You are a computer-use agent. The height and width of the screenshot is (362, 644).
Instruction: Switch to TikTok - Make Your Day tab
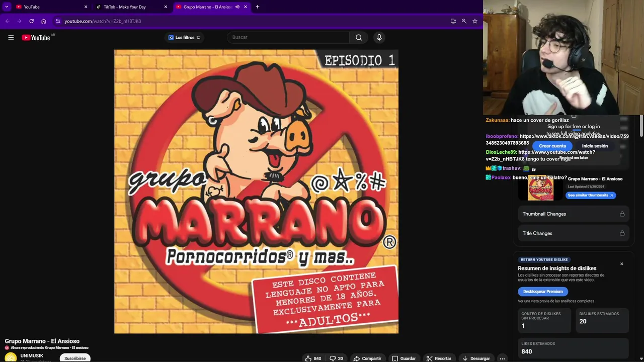(x=132, y=7)
